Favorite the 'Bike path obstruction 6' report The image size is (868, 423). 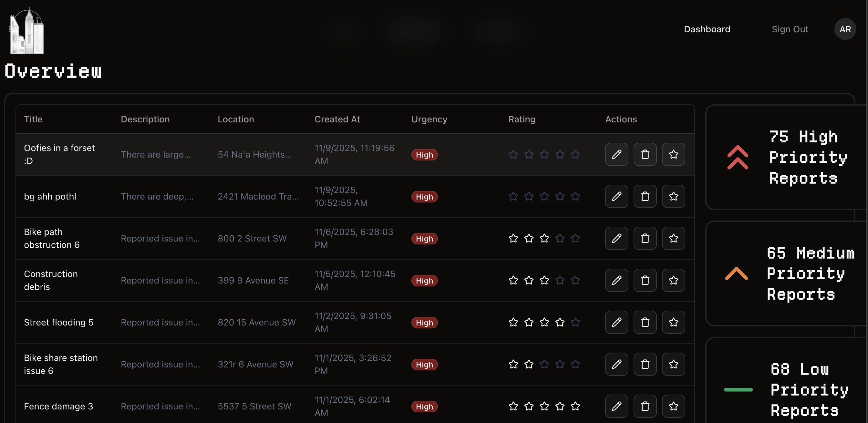(x=673, y=238)
